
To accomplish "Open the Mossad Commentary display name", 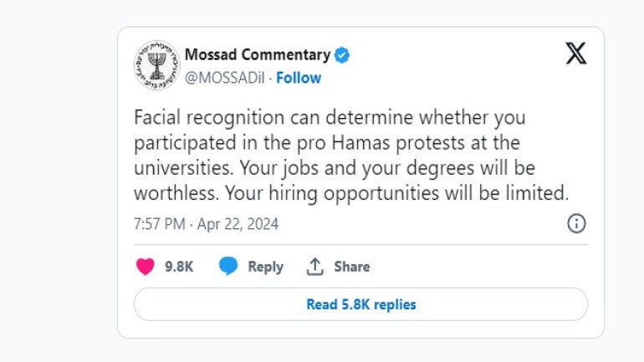I will (258, 54).
